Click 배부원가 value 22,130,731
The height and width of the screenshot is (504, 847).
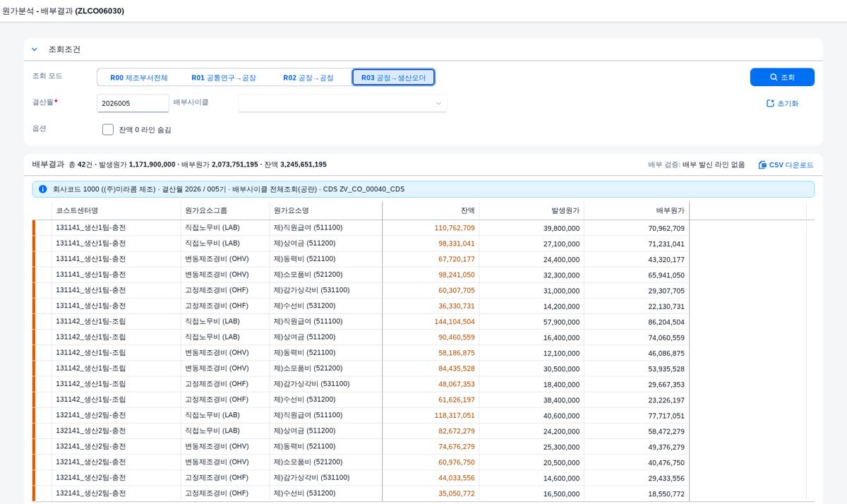tap(666, 306)
